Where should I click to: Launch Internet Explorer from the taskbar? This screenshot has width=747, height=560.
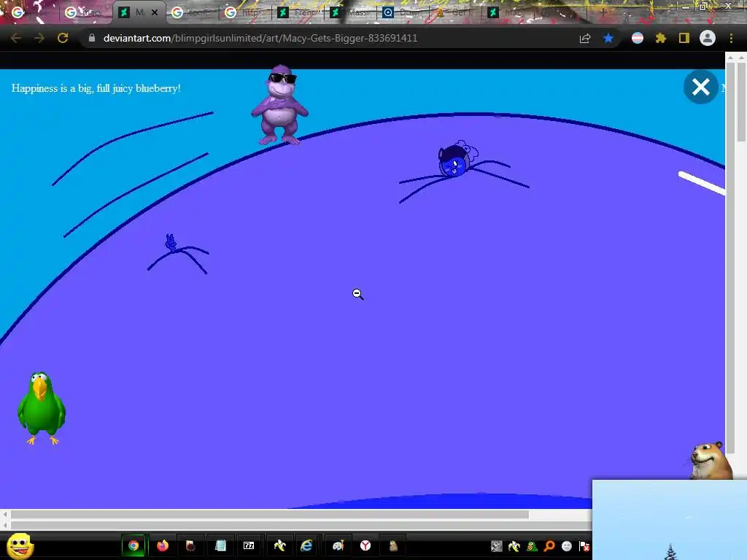[306, 545]
